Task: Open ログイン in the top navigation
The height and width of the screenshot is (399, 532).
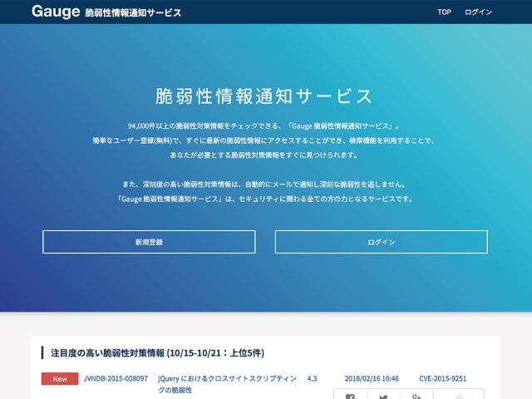Action: pos(478,12)
